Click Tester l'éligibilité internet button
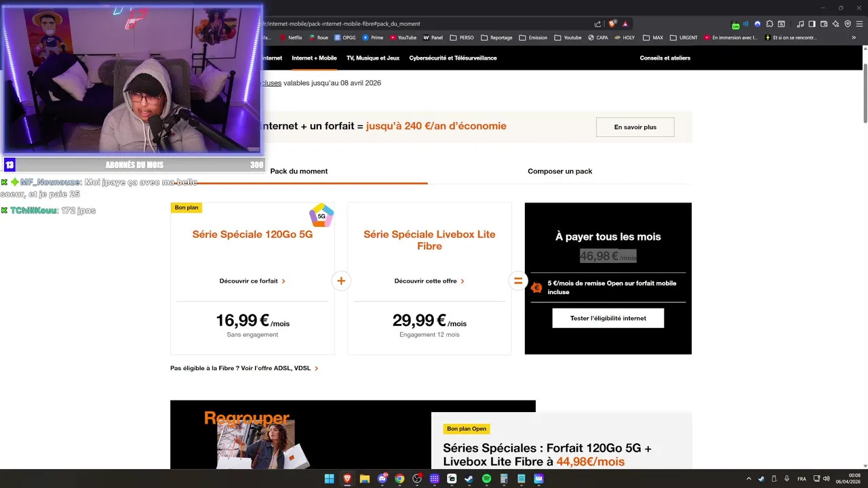This screenshot has height=488, width=868. click(608, 318)
